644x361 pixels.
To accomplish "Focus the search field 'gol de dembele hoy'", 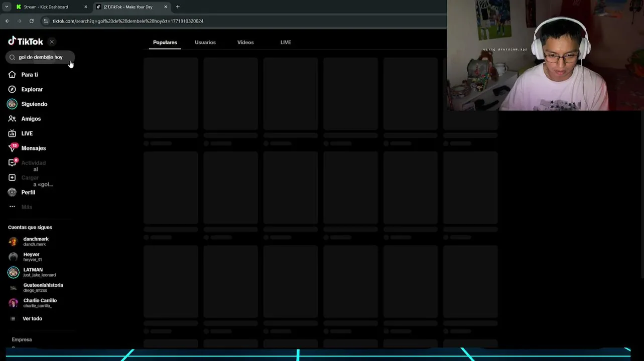I will [40, 57].
